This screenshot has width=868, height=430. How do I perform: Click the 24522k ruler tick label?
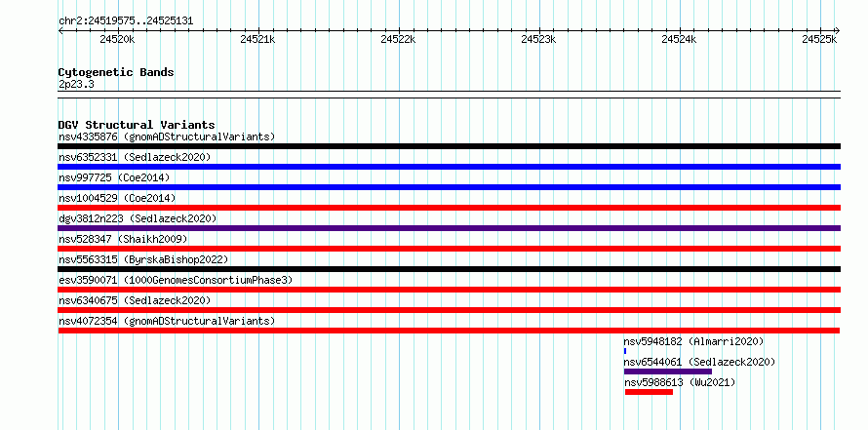[x=399, y=39]
